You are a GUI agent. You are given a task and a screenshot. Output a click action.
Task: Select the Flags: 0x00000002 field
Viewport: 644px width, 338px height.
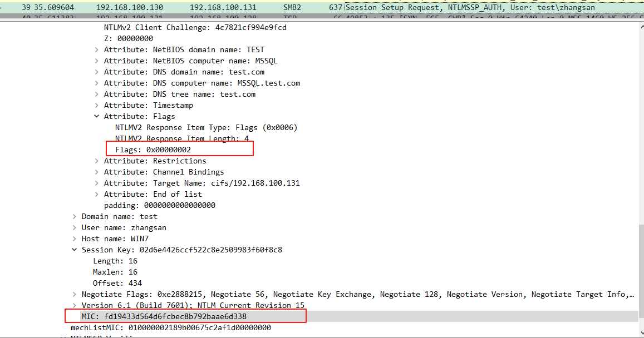click(153, 150)
